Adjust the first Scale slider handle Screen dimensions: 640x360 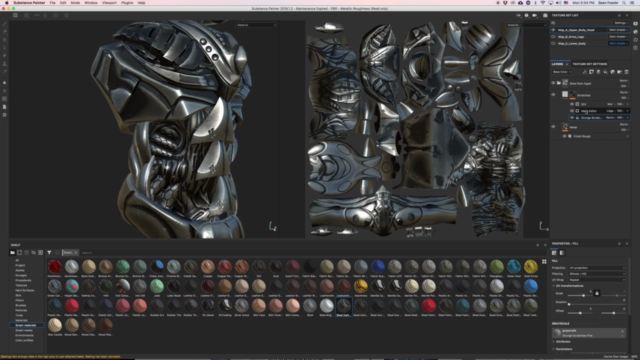pyautogui.click(x=583, y=295)
